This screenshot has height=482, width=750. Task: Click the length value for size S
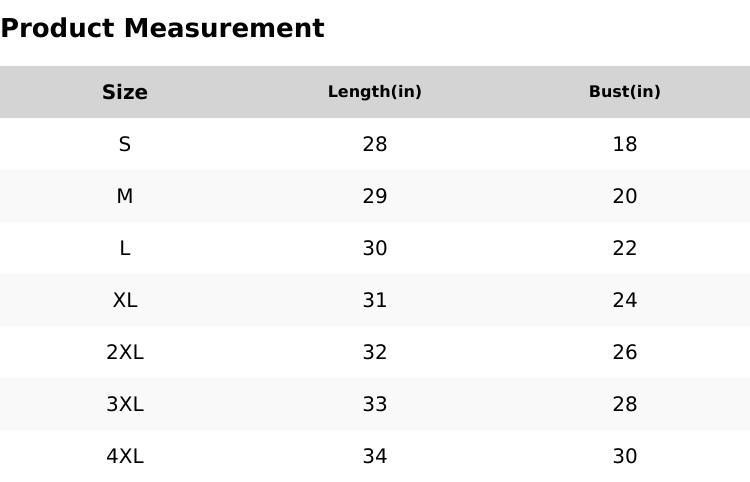click(375, 144)
